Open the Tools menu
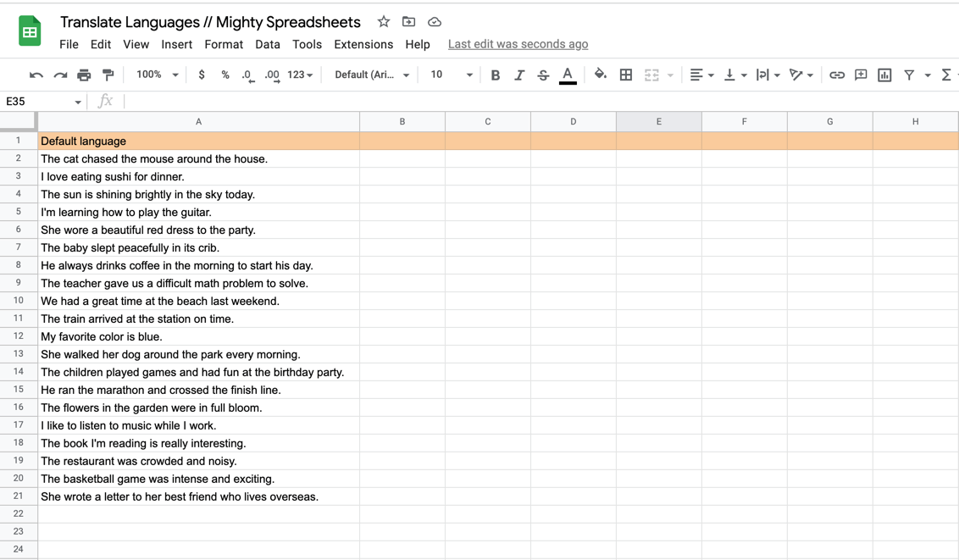Image resolution: width=959 pixels, height=560 pixels. 307,44
